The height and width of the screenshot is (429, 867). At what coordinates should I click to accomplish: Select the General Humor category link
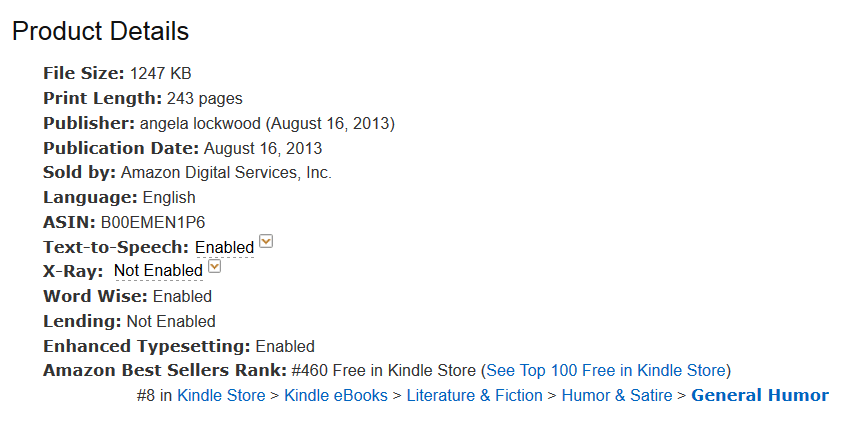point(760,395)
